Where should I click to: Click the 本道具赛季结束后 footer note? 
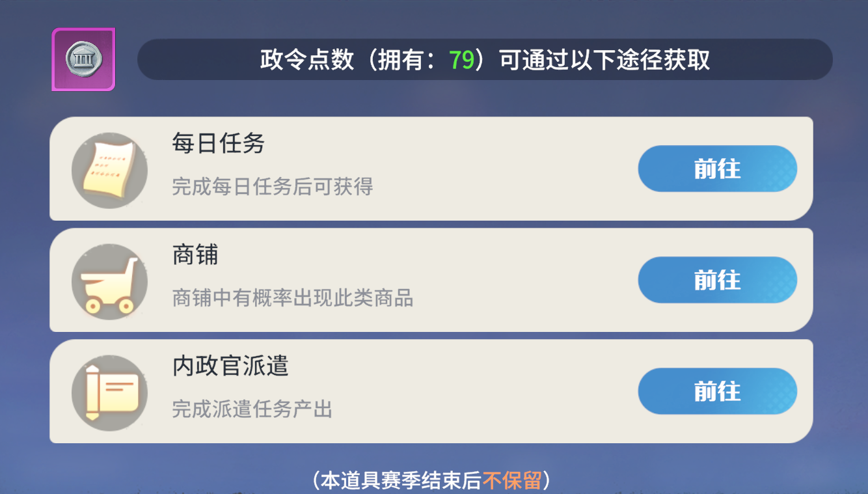click(x=401, y=481)
